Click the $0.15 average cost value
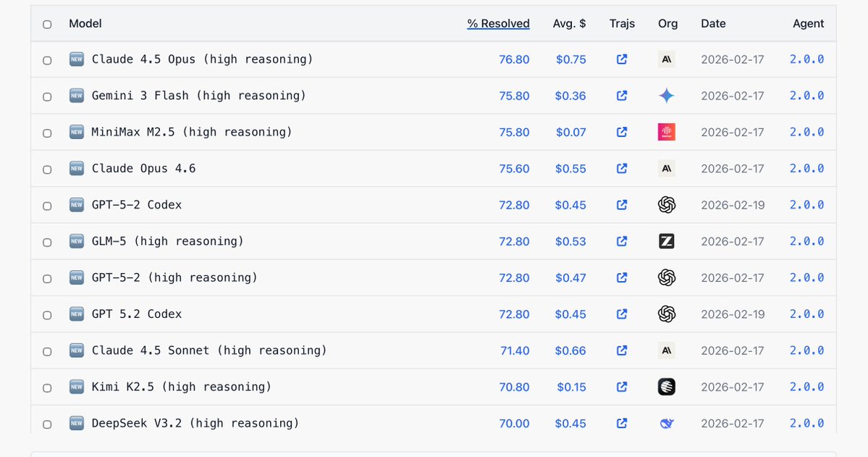This screenshot has width=868, height=457. [571, 387]
